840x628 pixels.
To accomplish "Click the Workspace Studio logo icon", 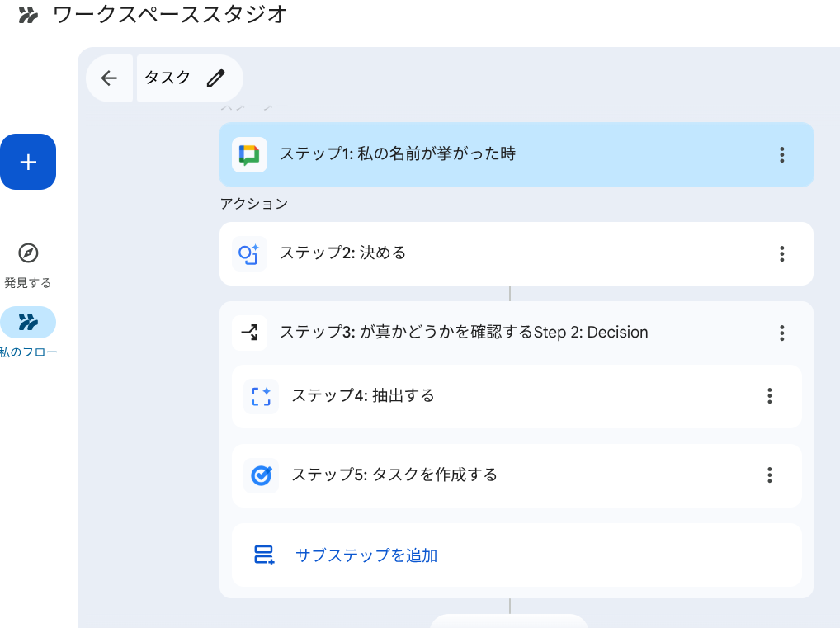I will point(28,15).
